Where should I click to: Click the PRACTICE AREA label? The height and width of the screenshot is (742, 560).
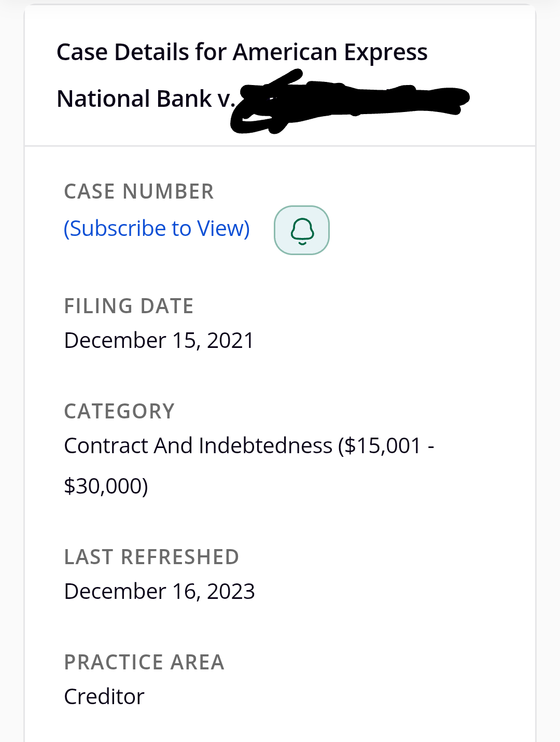pos(144,662)
